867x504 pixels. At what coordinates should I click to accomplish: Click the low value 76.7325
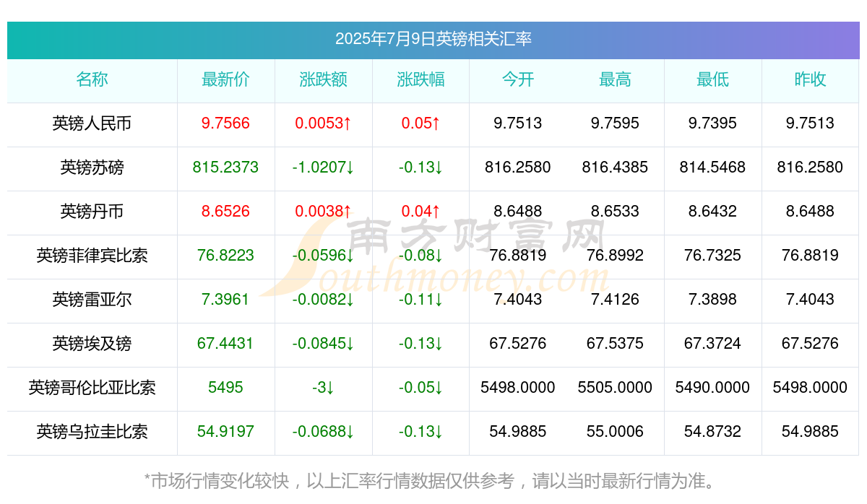point(712,256)
